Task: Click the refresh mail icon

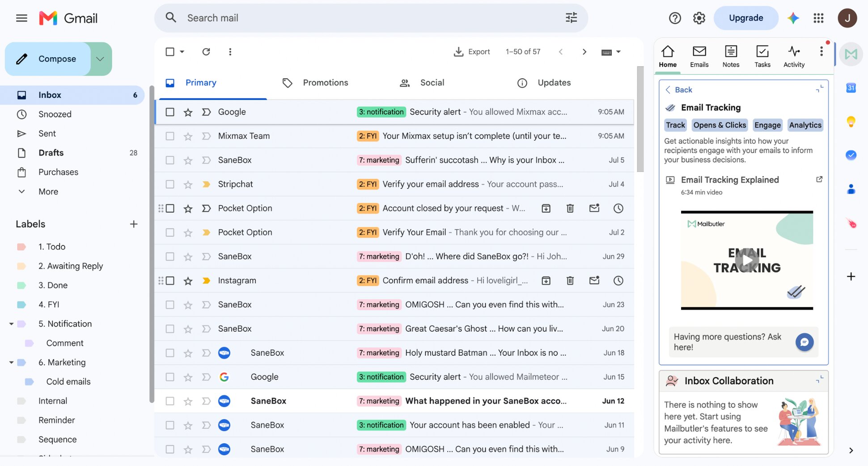Action: click(206, 52)
